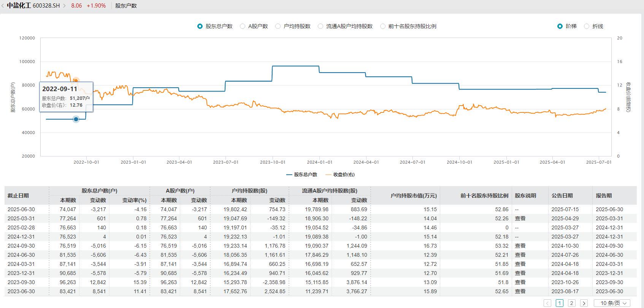
Task: Go to previous page arrow in pagination
Action: (x=547, y=303)
